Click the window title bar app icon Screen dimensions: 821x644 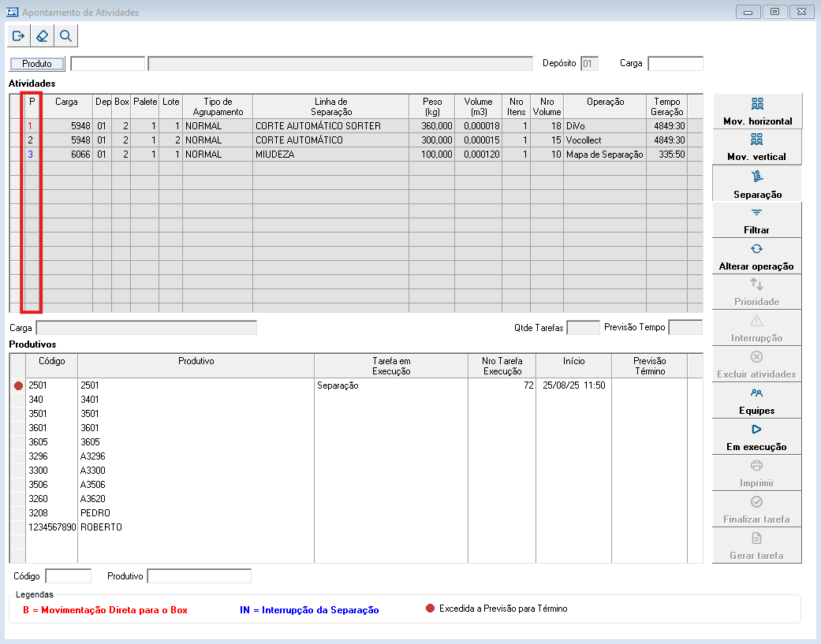click(12, 12)
